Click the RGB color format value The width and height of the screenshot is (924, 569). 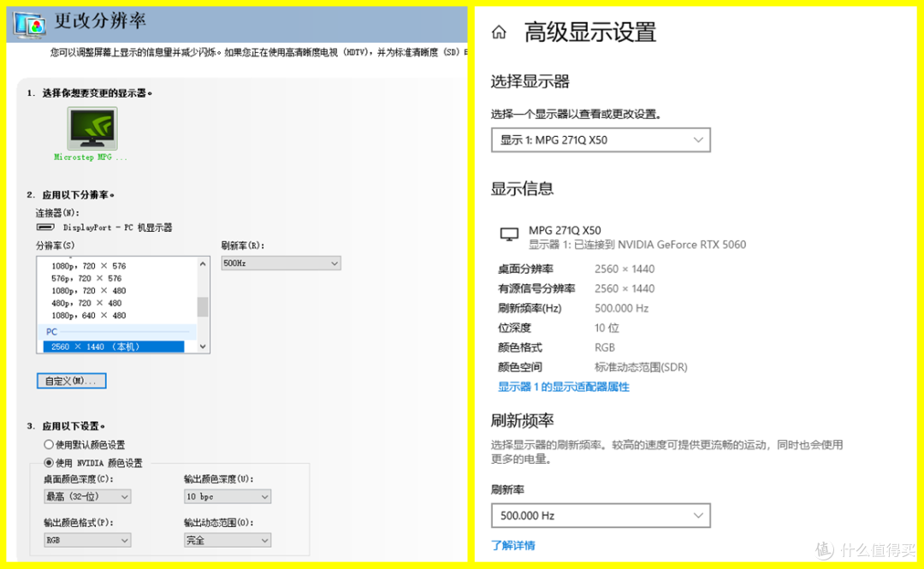click(x=605, y=347)
